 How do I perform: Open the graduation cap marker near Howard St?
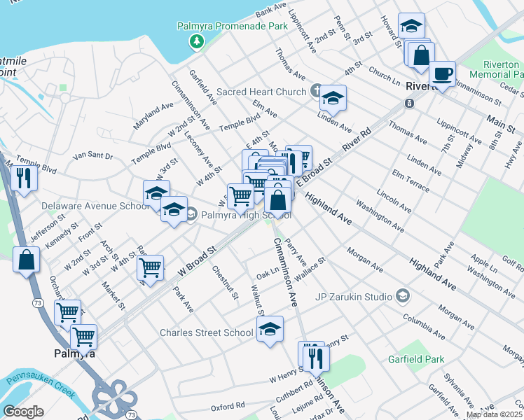coord(411,26)
